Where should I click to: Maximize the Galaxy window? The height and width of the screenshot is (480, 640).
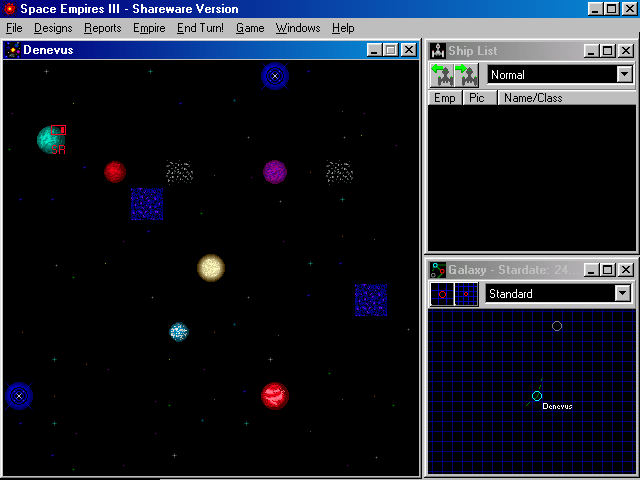coord(608,269)
